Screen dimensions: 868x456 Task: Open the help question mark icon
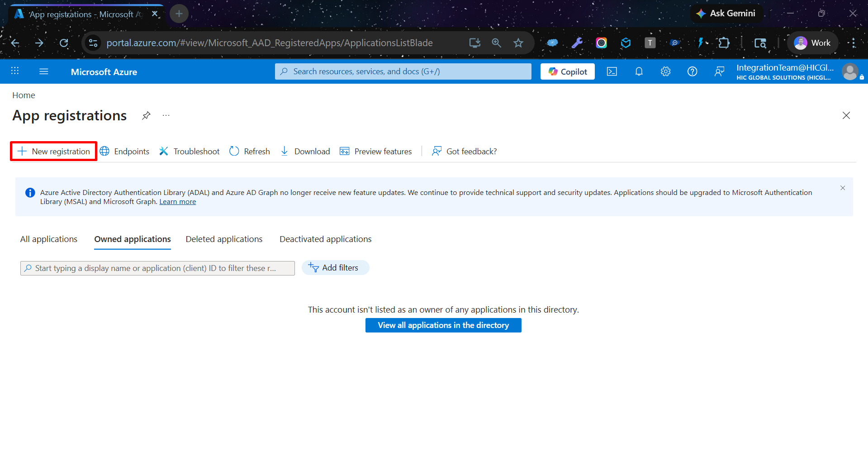(x=692, y=71)
